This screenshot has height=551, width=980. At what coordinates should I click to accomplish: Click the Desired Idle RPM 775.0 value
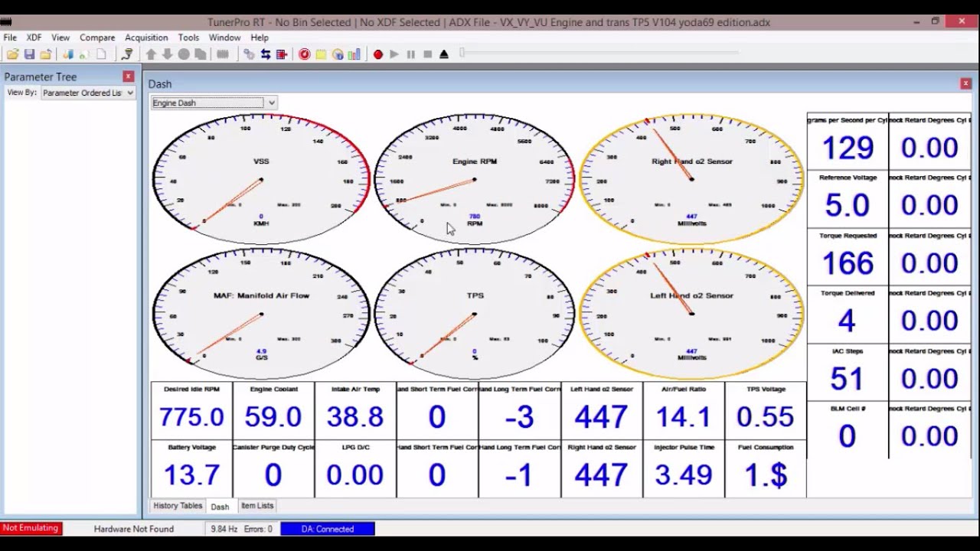coord(191,417)
